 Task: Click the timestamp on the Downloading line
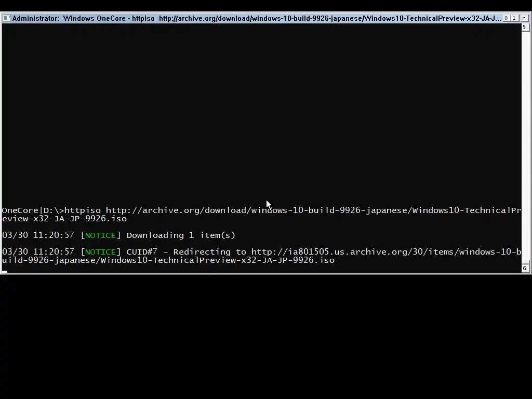point(38,235)
